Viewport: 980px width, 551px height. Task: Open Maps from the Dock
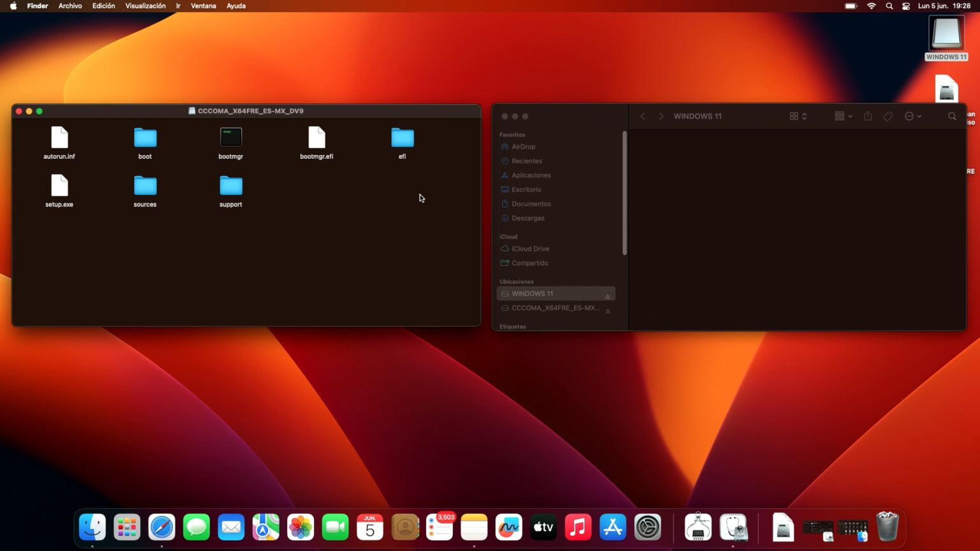pos(266,527)
